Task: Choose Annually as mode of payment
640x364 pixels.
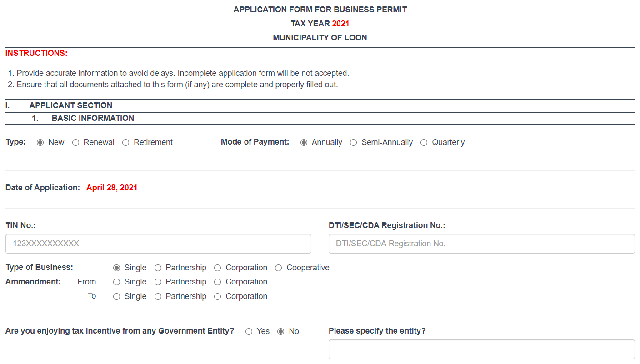Action: click(x=304, y=143)
